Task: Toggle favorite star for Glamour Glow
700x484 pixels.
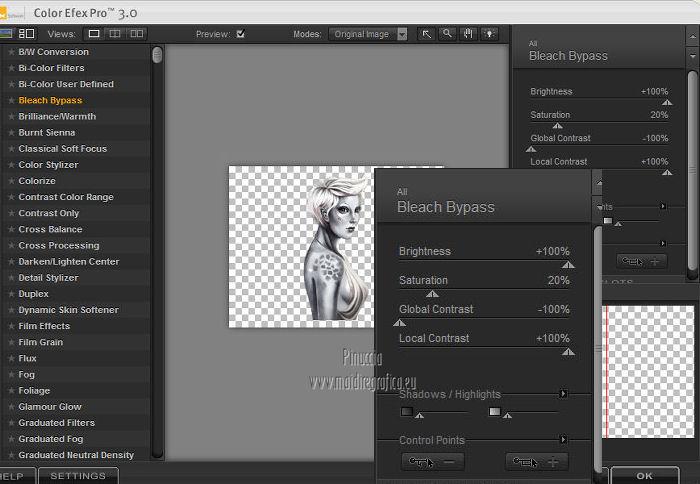Action: tap(11, 407)
